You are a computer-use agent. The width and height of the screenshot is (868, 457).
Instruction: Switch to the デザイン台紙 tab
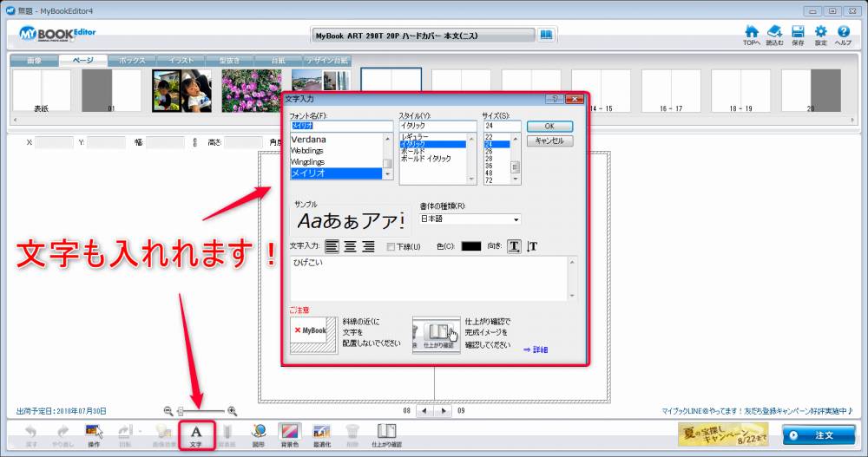coord(327,61)
